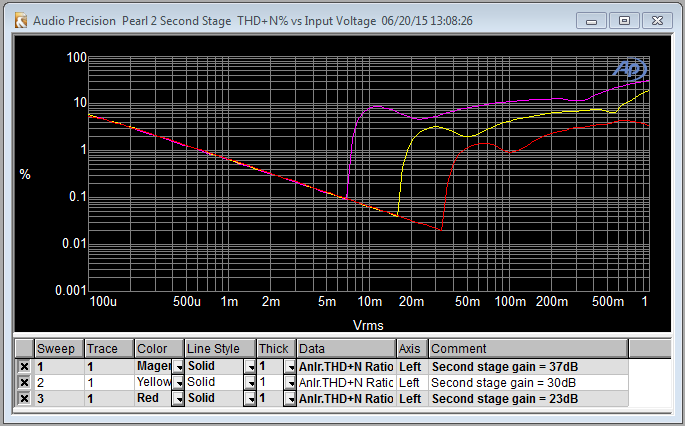
Task: Click Anlr.THD+N Ratio data cell in sweep 1
Action: pos(346,367)
